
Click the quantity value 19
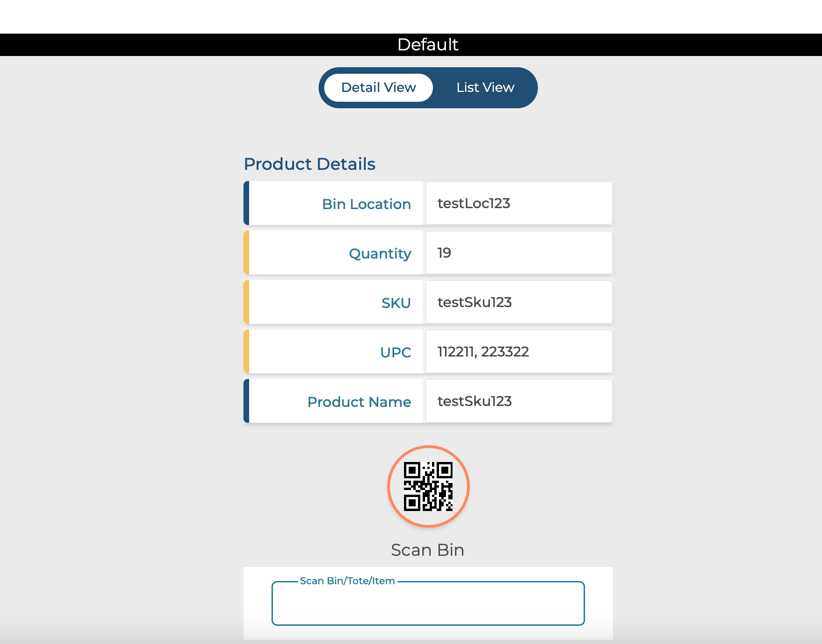pyautogui.click(x=444, y=253)
